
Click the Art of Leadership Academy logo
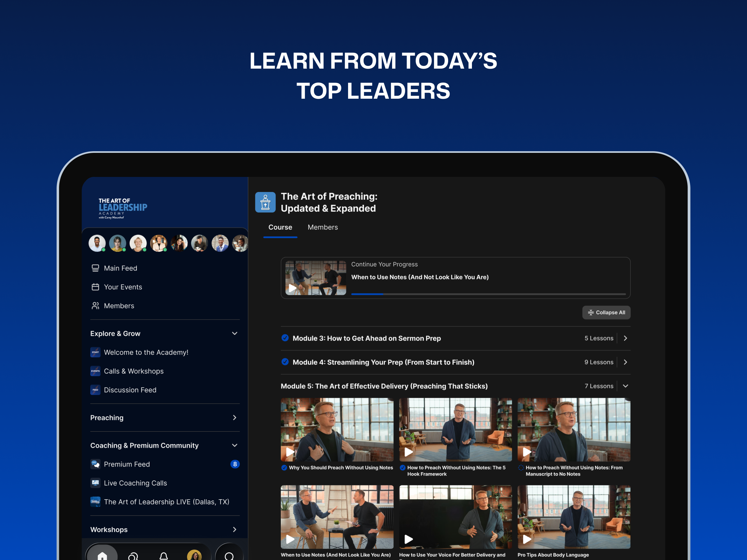coord(123,208)
